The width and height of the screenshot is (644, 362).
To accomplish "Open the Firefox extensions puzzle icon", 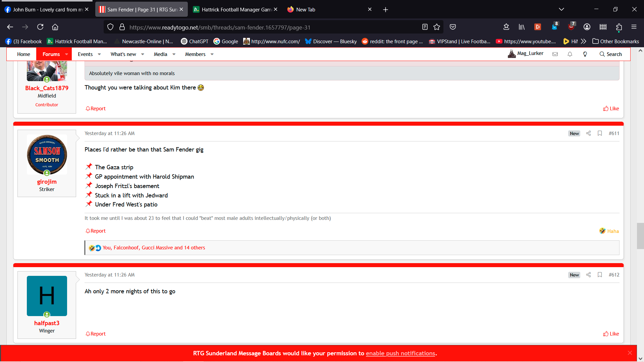I will (x=619, y=27).
